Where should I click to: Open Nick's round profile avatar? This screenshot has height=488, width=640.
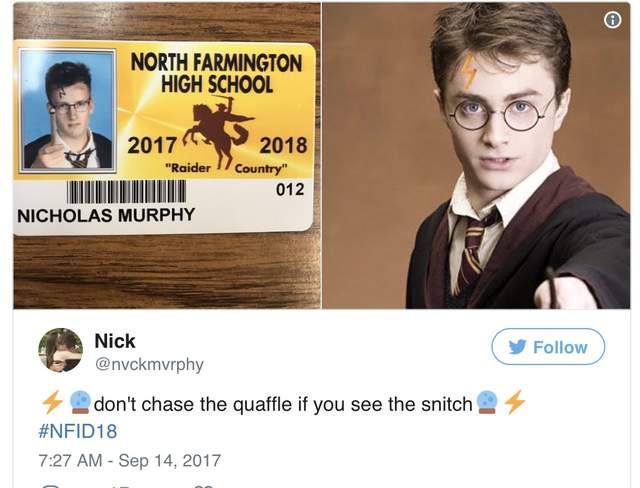point(60,350)
